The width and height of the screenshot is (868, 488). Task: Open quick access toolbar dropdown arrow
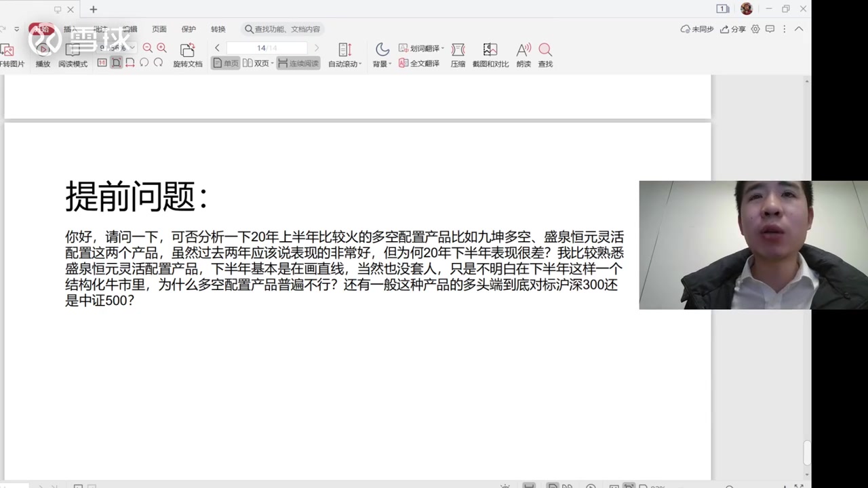(x=16, y=29)
